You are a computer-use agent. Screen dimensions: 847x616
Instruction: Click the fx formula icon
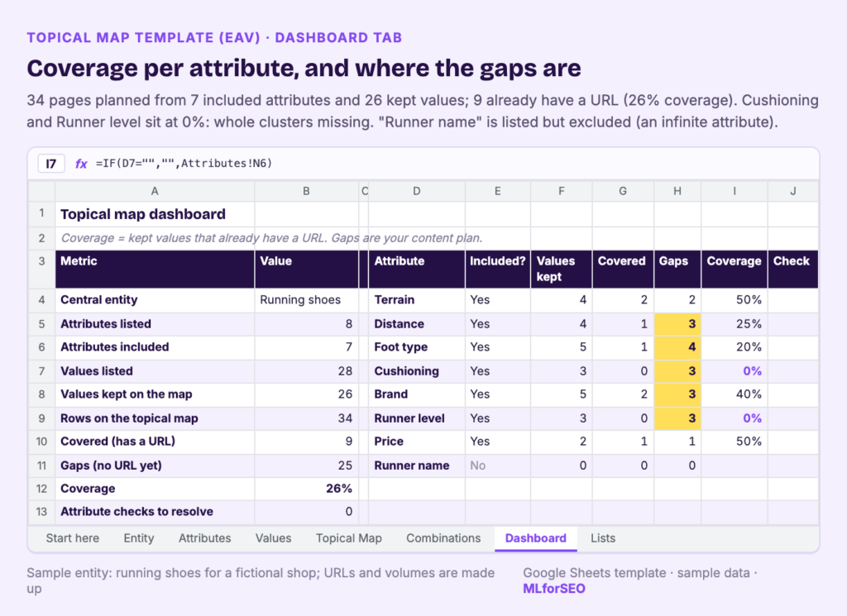coord(81,164)
